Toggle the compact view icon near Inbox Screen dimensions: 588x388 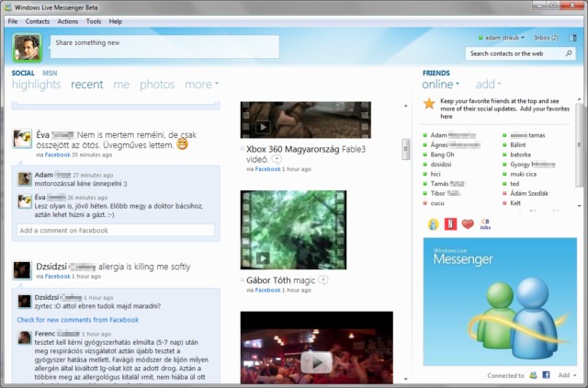click(x=573, y=38)
